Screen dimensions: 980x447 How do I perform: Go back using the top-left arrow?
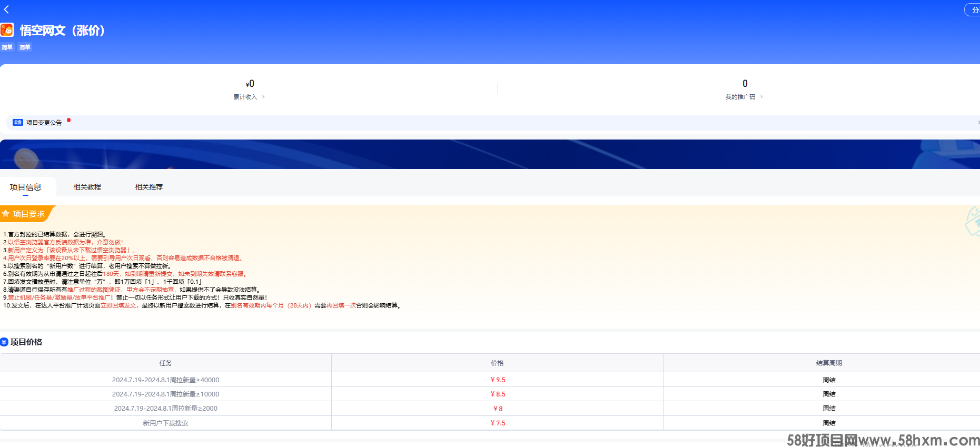click(6, 9)
